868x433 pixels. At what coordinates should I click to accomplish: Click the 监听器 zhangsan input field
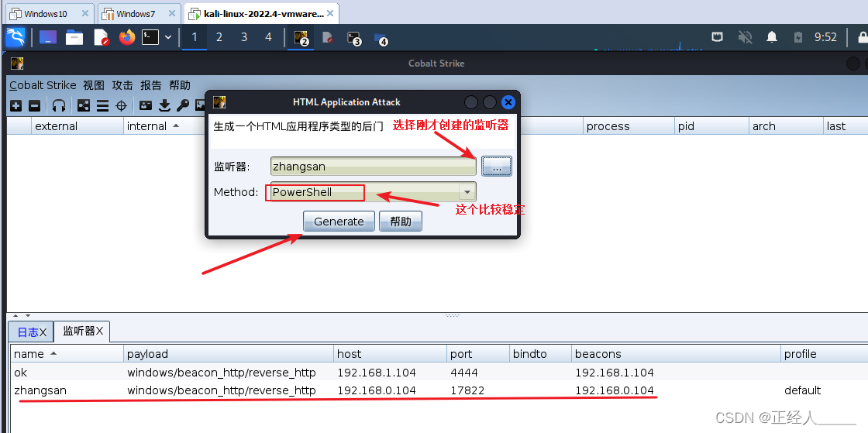coord(373,167)
